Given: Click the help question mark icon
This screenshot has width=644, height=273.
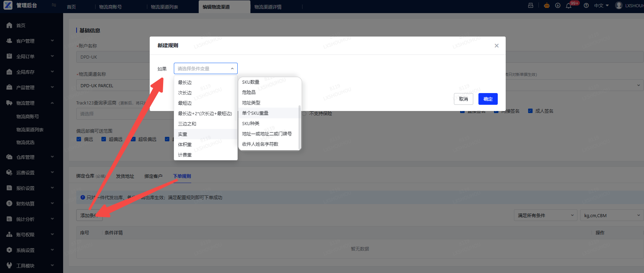Looking at the screenshot, I should pos(586,6).
